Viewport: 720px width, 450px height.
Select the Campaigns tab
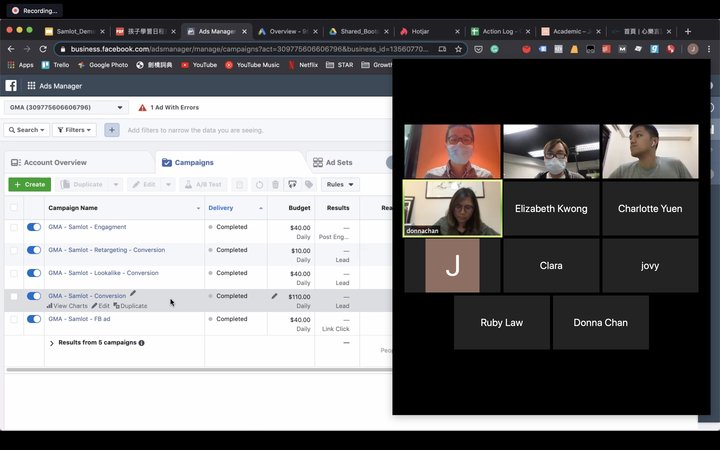tap(188, 163)
